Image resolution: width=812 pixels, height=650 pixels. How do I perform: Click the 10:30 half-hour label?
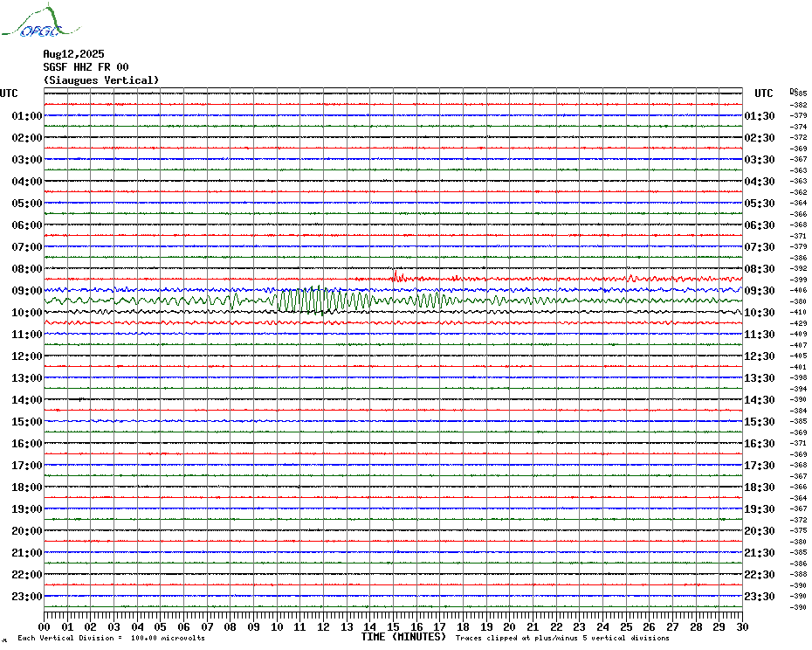(760, 313)
